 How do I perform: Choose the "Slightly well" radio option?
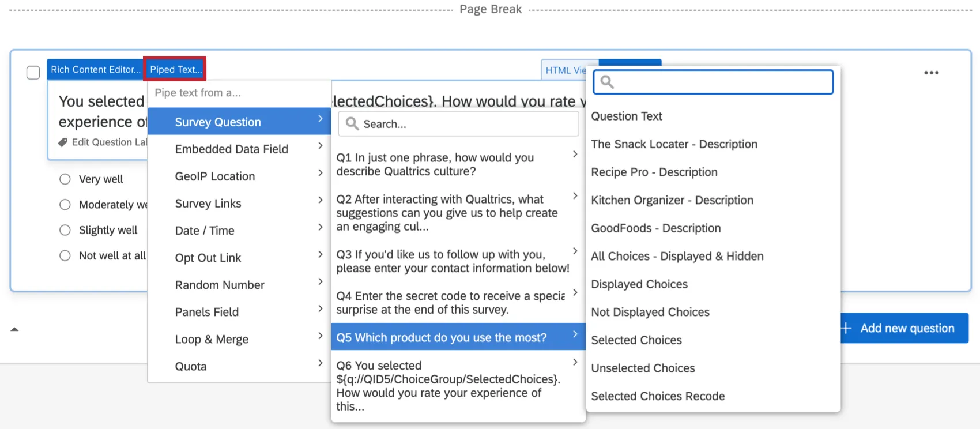65,230
